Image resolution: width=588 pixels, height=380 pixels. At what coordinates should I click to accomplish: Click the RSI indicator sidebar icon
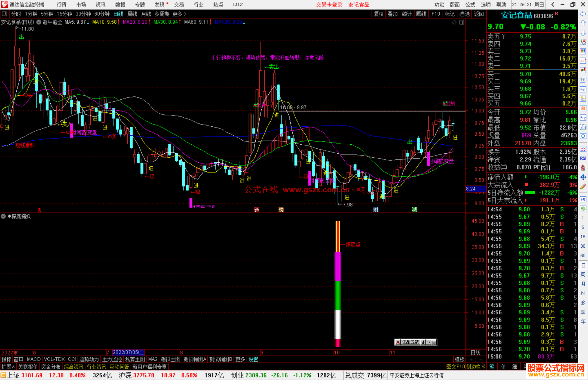(x=583, y=158)
